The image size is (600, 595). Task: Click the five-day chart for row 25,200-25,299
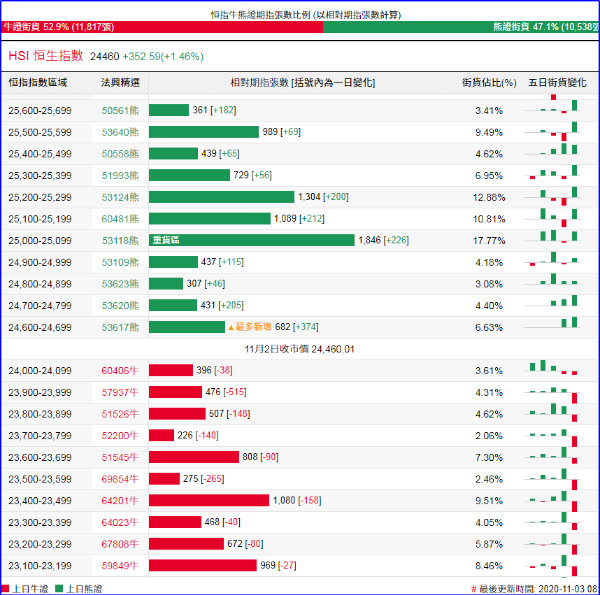tap(553, 196)
